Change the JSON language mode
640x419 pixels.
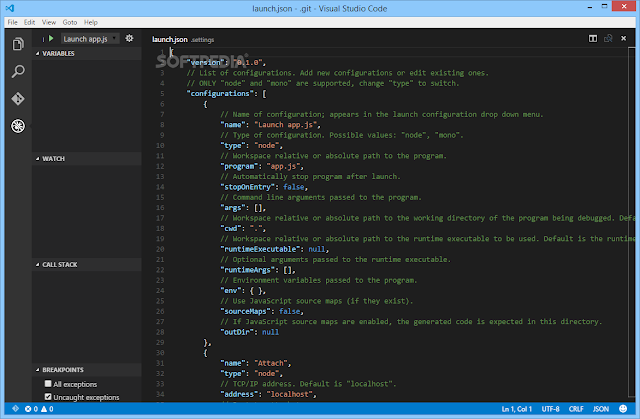pyautogui.click(x=600, y=409)
